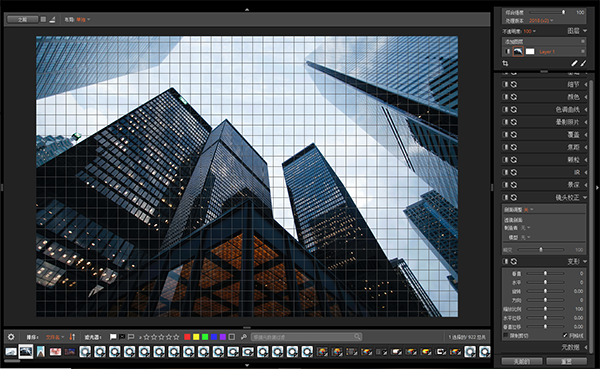The height and width of the screenshot is (369, 600).
Task: Click the 先前的 button
Action: click(x=522, y=361)
